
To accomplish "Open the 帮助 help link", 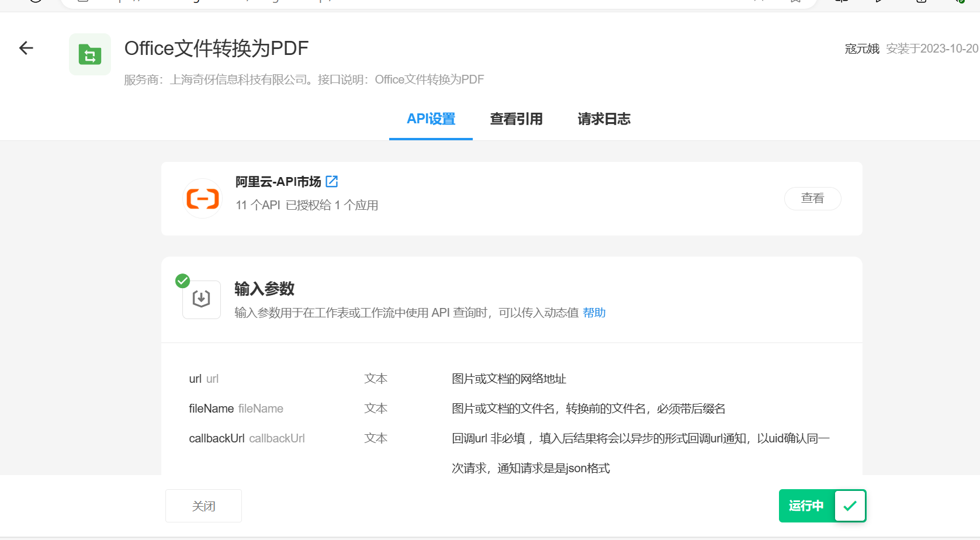I will click(x=594, y=313).
